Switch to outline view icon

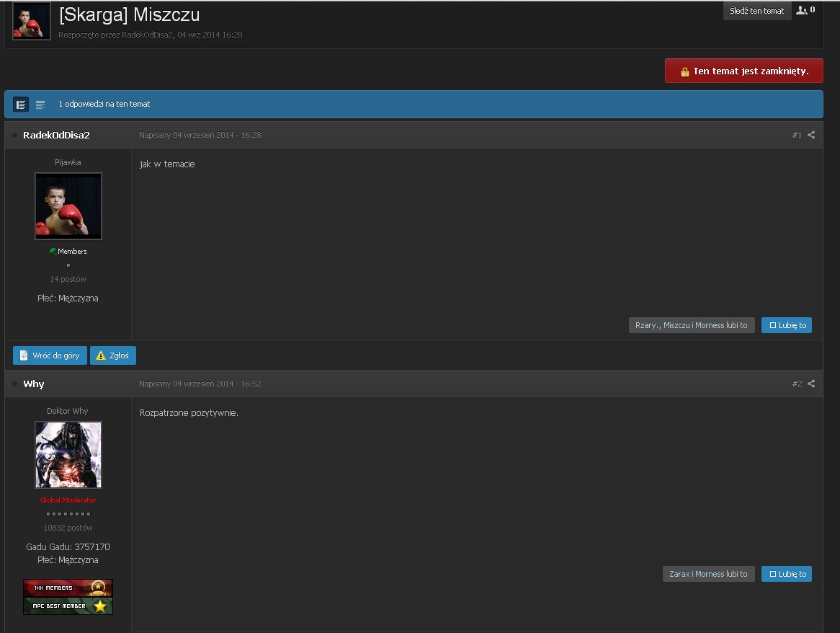click(x=40, y=105)
